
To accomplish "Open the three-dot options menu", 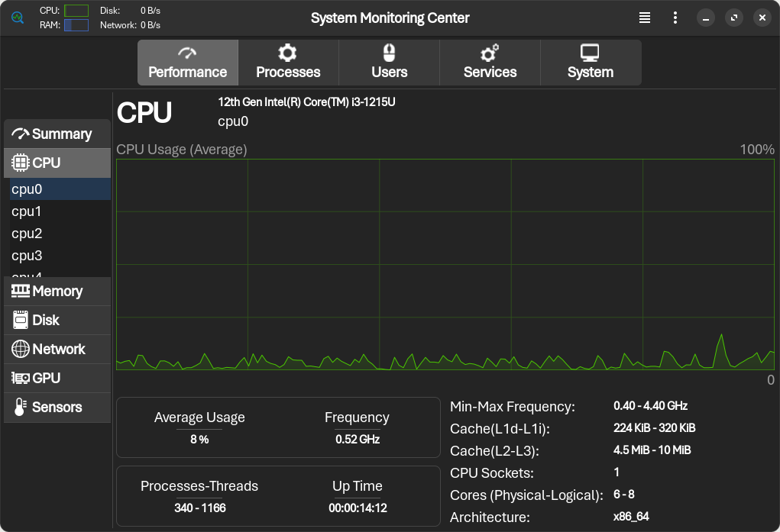I will [675, 18].
